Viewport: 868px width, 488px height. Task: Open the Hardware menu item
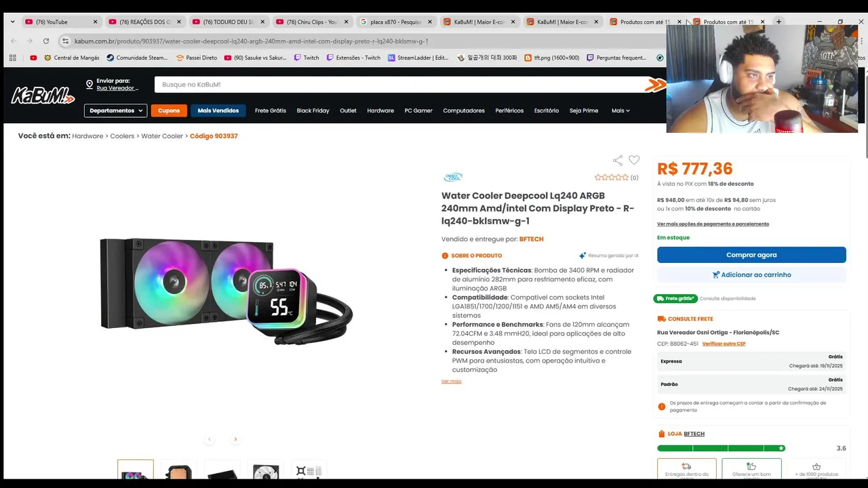click(x=380, y=110)
